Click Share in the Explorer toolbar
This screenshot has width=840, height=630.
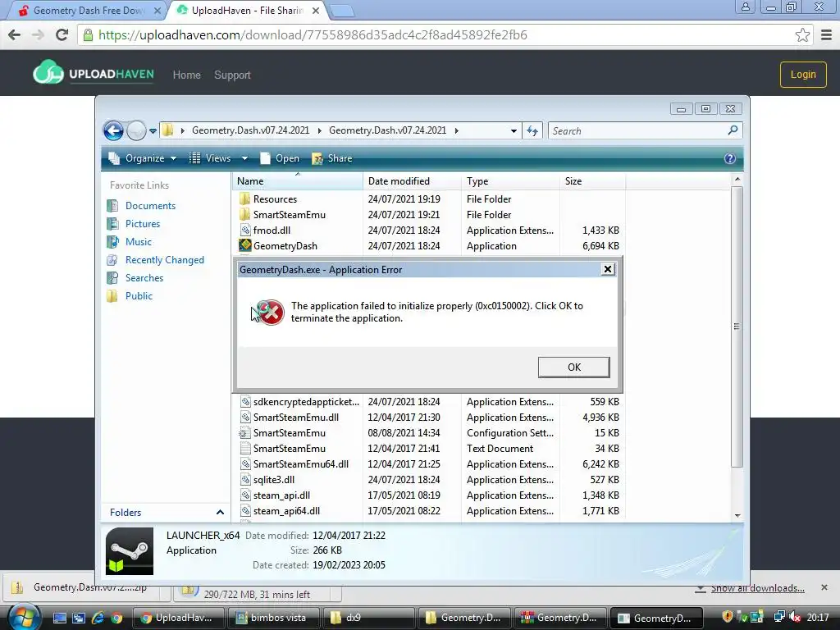(332, 158)
